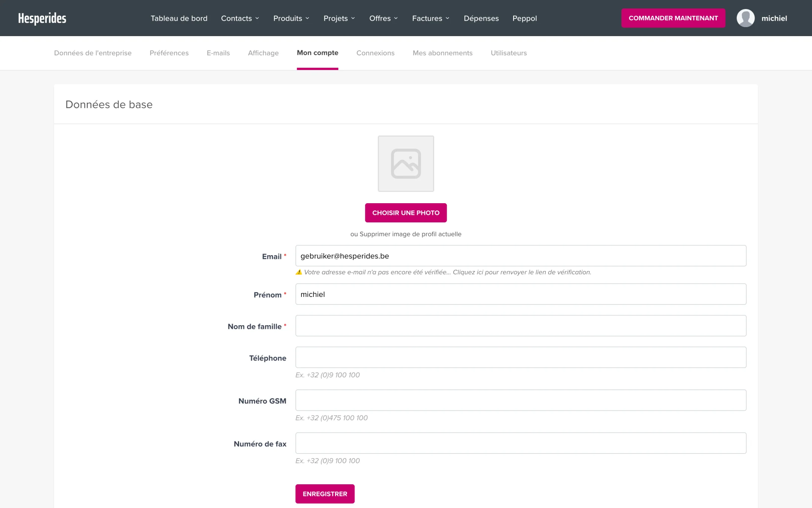Open the Affichage tab
This screenshot has width=812, height=508.
(263, 53)
